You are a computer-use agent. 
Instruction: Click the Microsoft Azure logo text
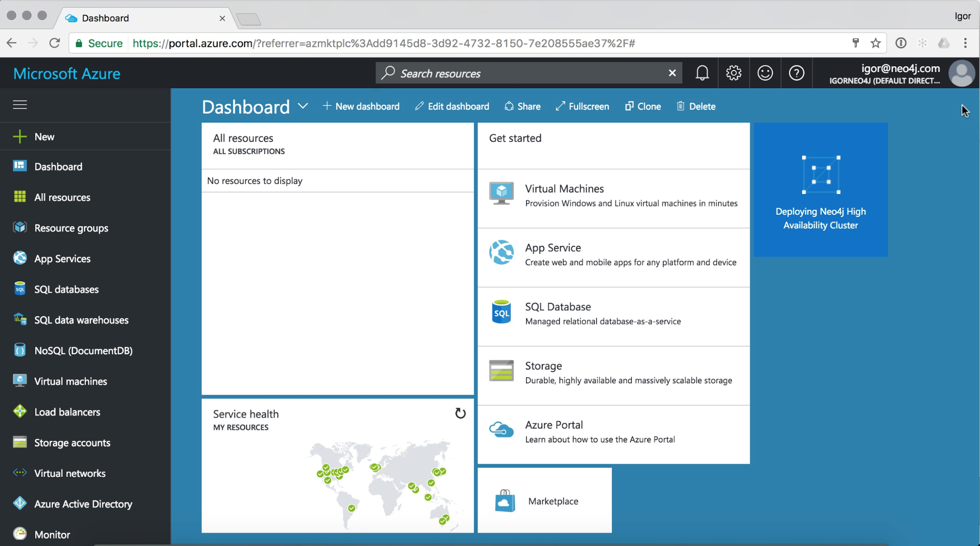[x=67, y=74]
